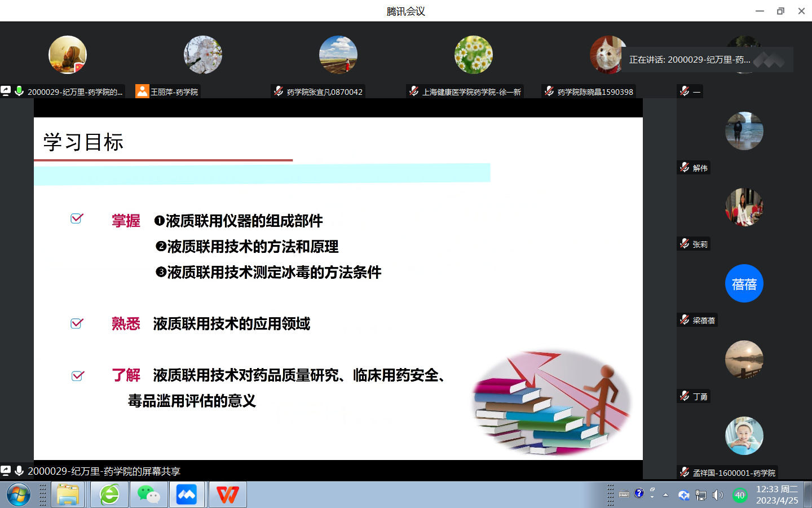Screen dimensions: 812x508
Task: Click the taskbar clock showing 12:33
Action: (x=776, y=495)
